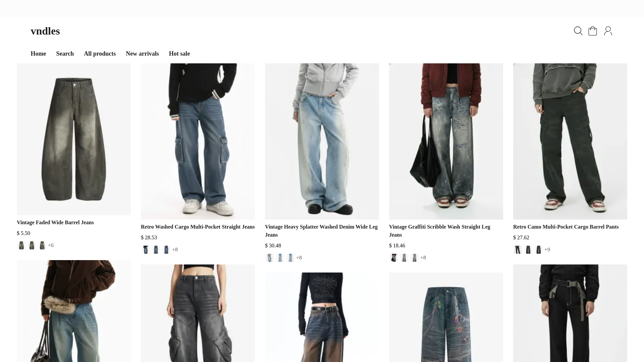The height and width of the screenshot is (362, 644).
Task: Expand +8 more colors for Splatter Washed Jeans
Action: coord(299,258)
